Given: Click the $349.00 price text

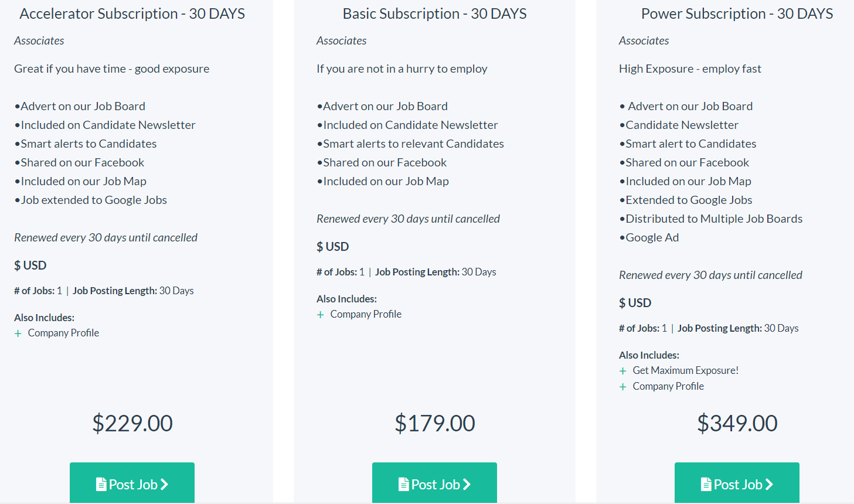Looking at the screenshot, I should click(737, 423).
